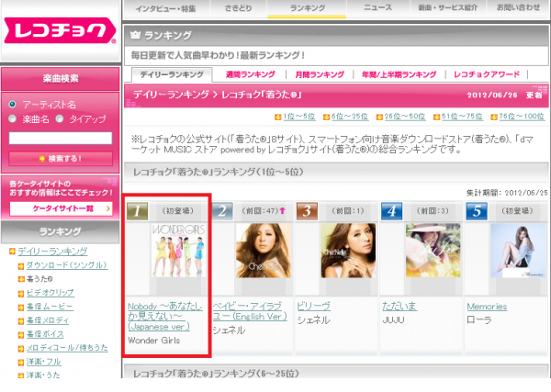Open the 新曲・サービス紹介 nav tab
The width and height of the screenshot is (551, 392).
[x=448, y=7]
